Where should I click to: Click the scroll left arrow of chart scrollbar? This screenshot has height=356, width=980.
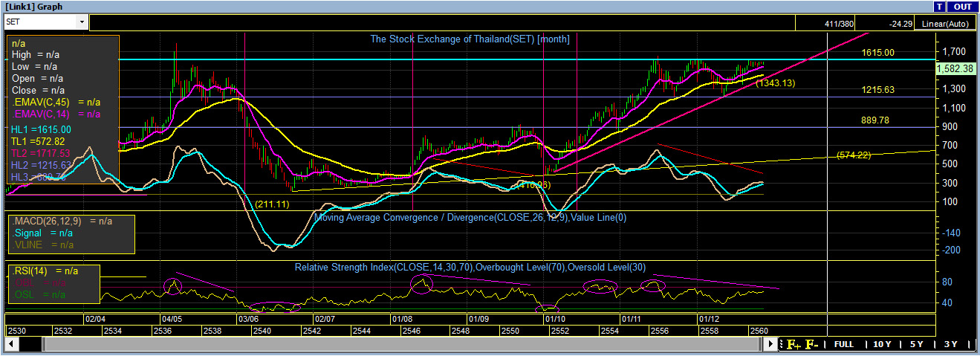12,345
